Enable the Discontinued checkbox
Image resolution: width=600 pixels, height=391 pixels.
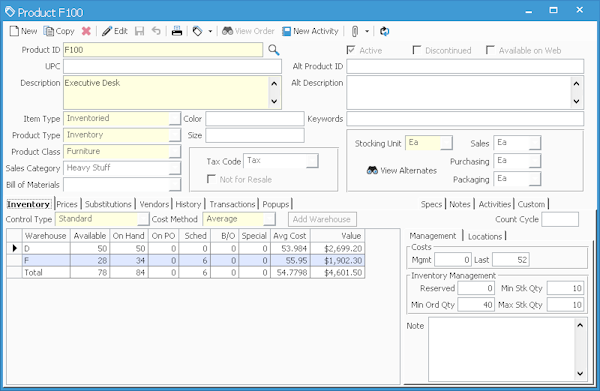(417, 50)
